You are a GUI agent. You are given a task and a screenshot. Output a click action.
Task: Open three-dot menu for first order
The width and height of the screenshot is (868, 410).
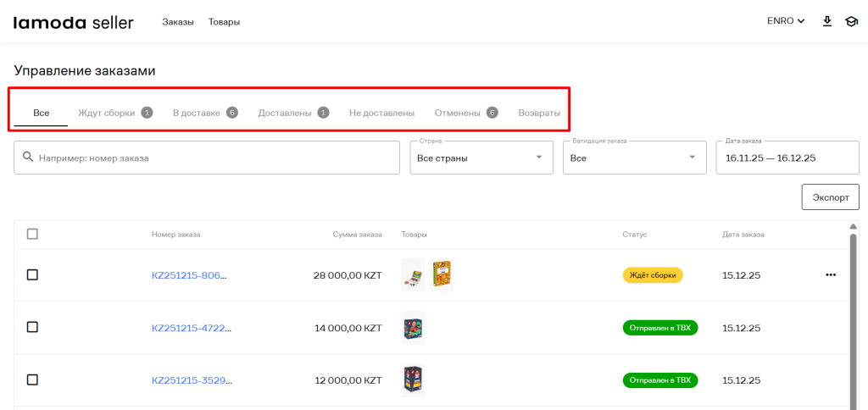830,274
